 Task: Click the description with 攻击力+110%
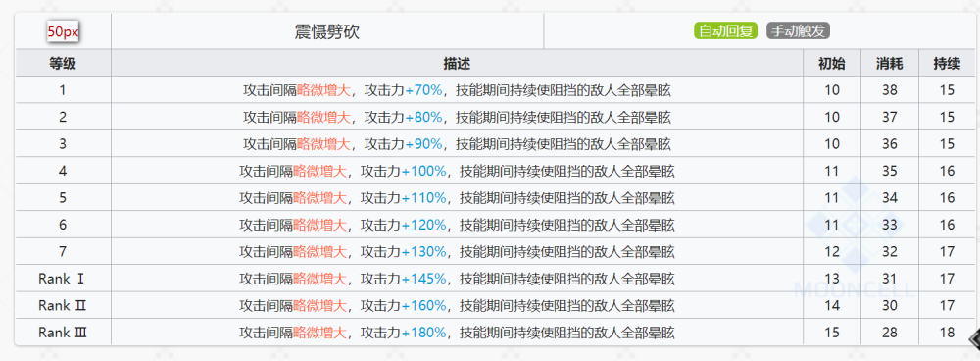(x=457, y=198)
